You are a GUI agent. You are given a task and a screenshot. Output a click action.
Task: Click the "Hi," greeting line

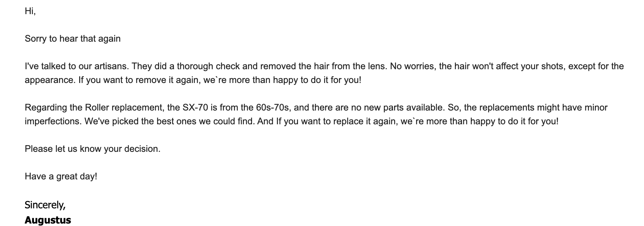(x=30, y=11)
